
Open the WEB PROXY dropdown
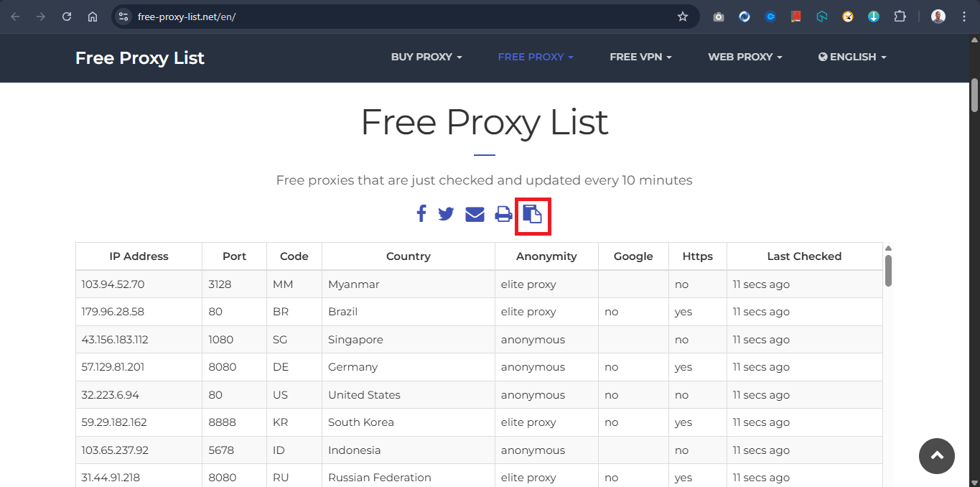745,57
